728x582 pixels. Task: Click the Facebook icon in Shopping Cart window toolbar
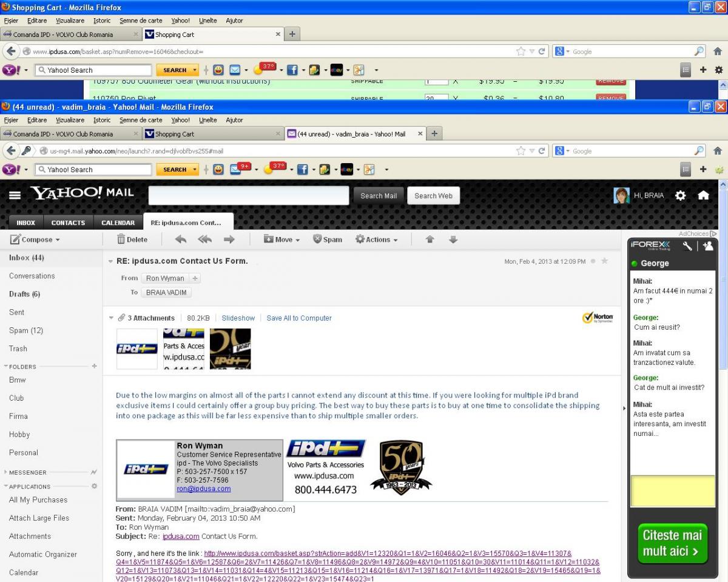coord(292,70)
